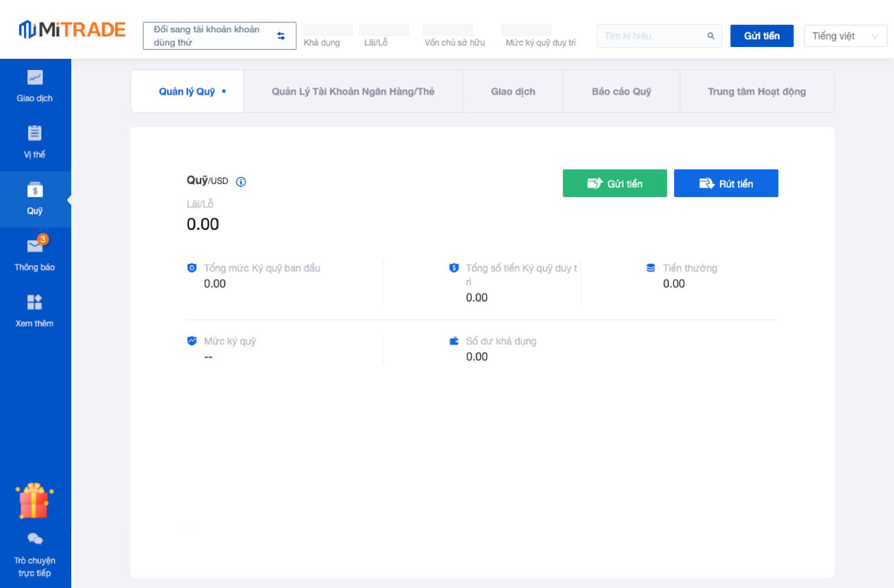The image size is (894, 588).
Task: Click the header Gửi tiền button
Action: pyautogui.click(x=762, y=36)
